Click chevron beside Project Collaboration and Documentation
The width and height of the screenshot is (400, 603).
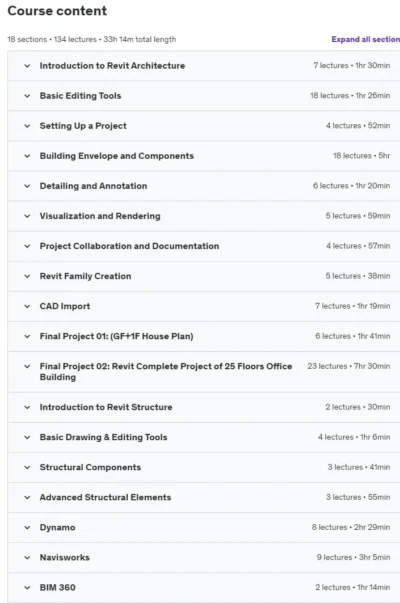click(27, 246)
